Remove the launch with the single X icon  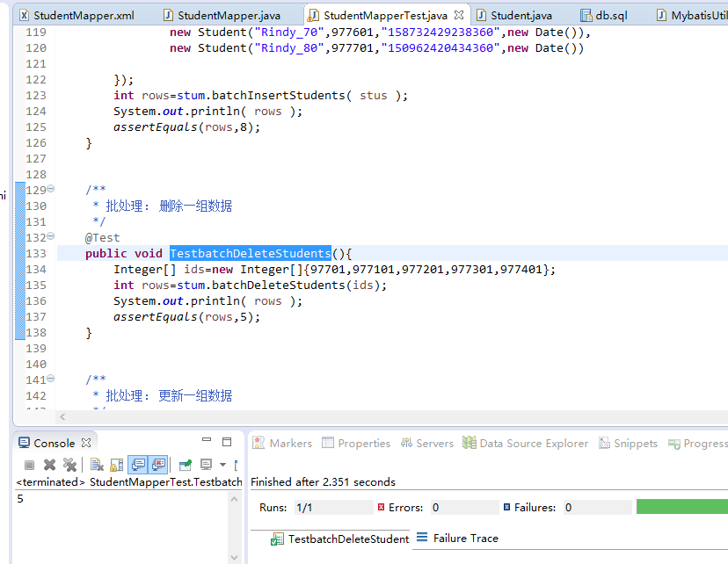pyautogui.click(x=49, y=465)
